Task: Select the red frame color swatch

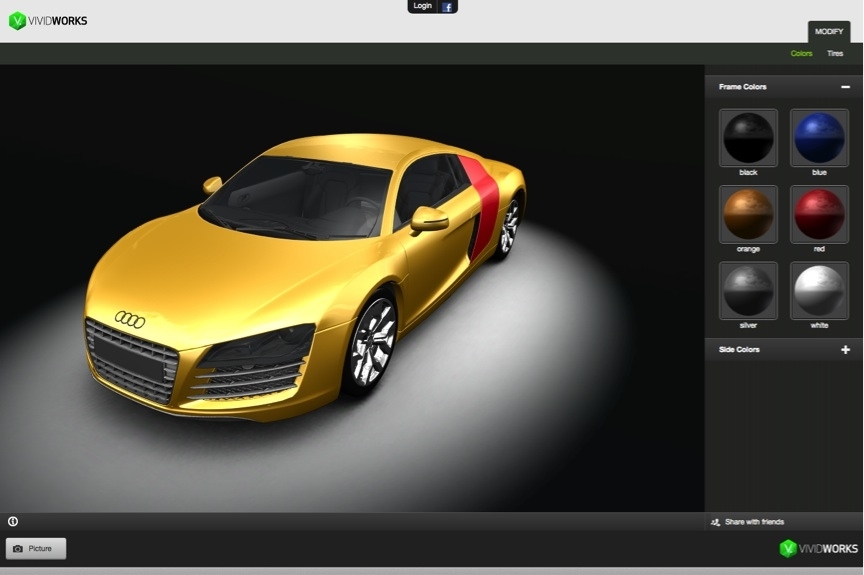Action: tap(819, 214)
